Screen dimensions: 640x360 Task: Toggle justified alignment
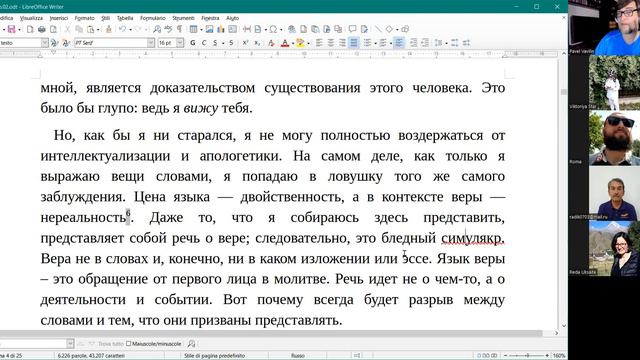[x=353, y=43]
